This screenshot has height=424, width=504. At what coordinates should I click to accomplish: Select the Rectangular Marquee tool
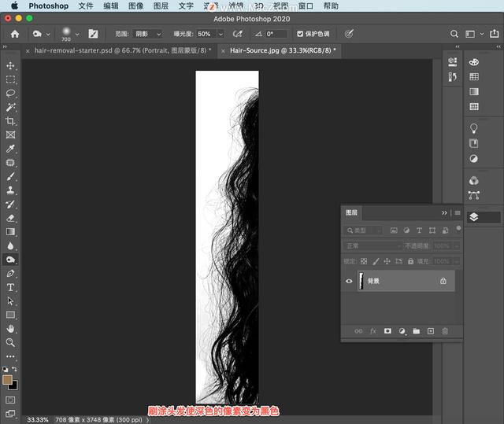(x=10, y=79)
